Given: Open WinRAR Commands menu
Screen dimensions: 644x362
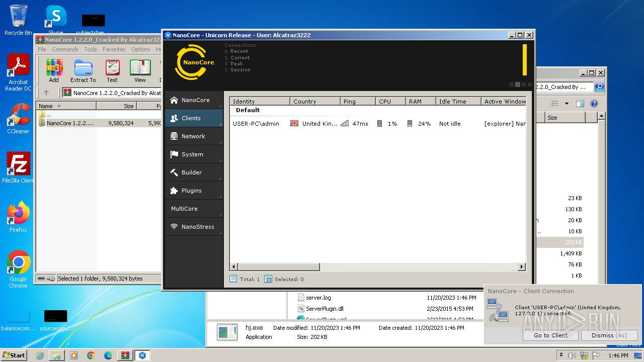Looking at the screenshot, I should [x=65, y=49].
